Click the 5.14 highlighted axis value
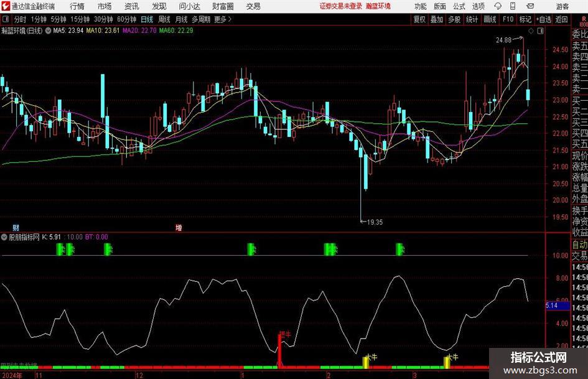Image resolution: width=588 pixels, height=379 pixels. 558,306
